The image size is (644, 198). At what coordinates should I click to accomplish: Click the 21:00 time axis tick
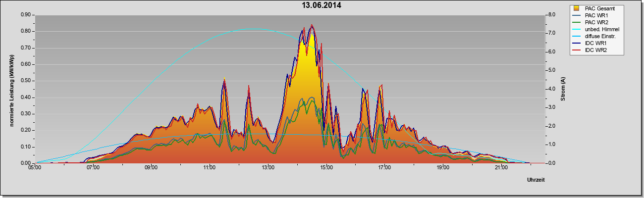click(x=501, y=168)
